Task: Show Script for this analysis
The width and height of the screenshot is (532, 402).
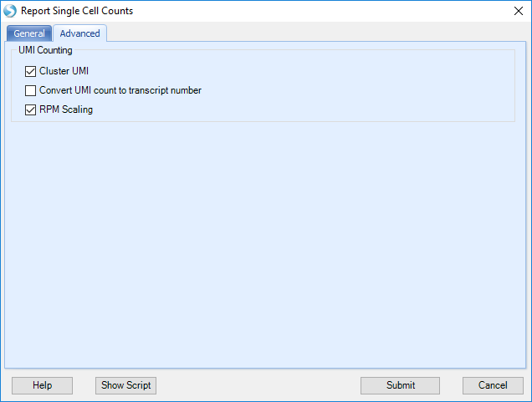Action: (x=125, y=385)
